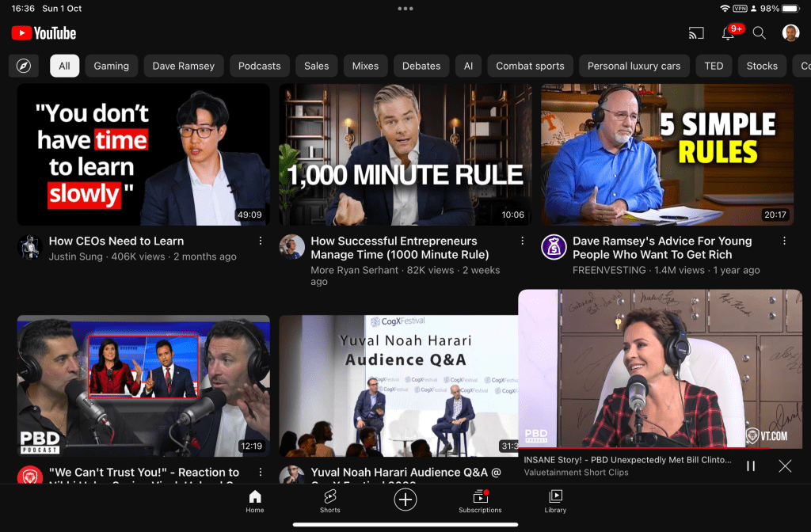Open title "How CEOs Need to Learn"
811x532 pixels.
pyautogui.click(x=116, y=241)
